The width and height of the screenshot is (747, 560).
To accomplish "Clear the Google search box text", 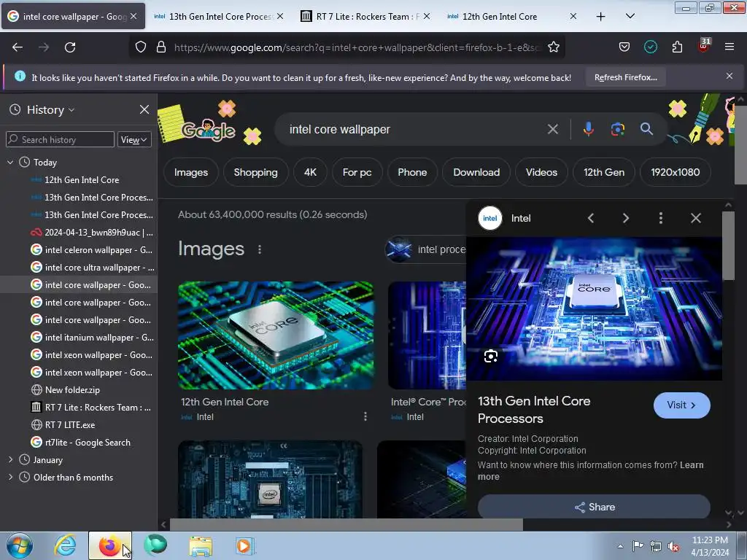I will [553, 129].
